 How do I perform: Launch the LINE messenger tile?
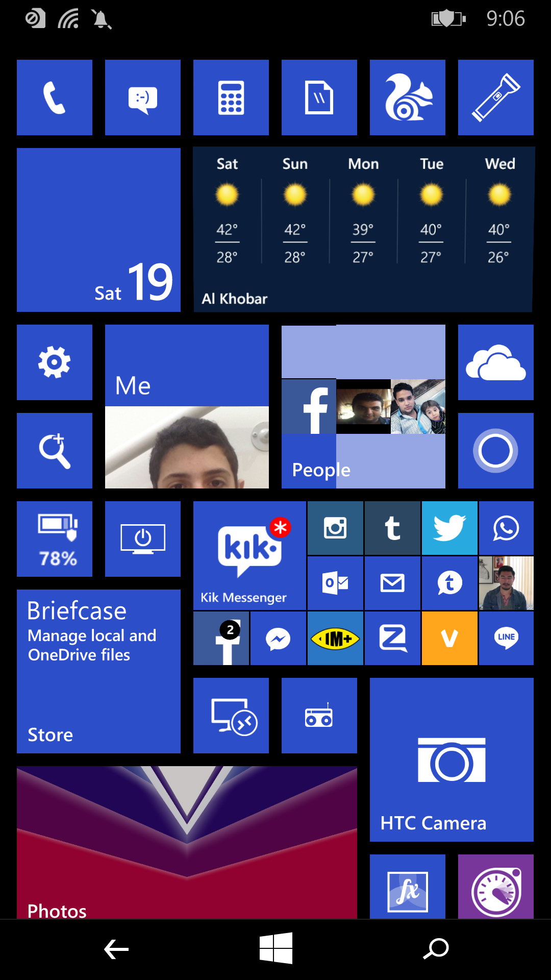point(506,638)
